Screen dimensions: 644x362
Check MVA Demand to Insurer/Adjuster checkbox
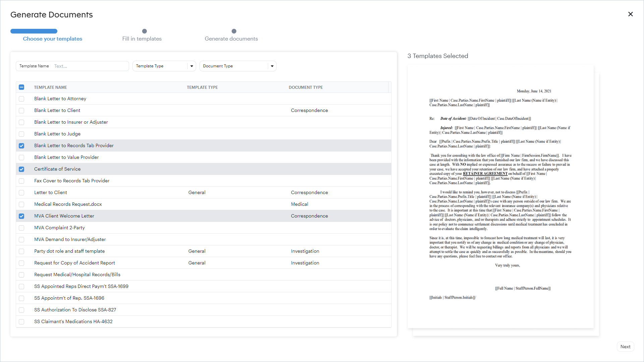pyautogui.click(x=21, y=240)
